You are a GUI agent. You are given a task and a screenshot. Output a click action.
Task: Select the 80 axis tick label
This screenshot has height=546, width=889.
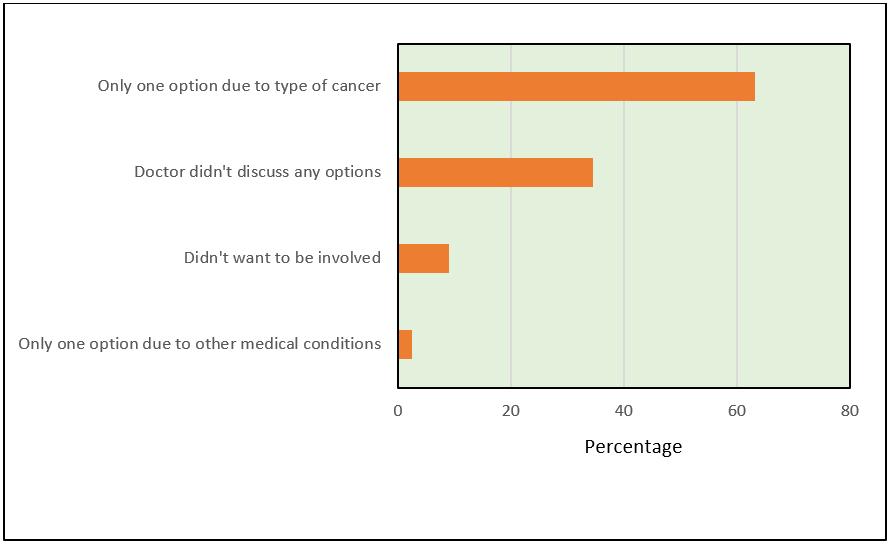pos(850,411)
